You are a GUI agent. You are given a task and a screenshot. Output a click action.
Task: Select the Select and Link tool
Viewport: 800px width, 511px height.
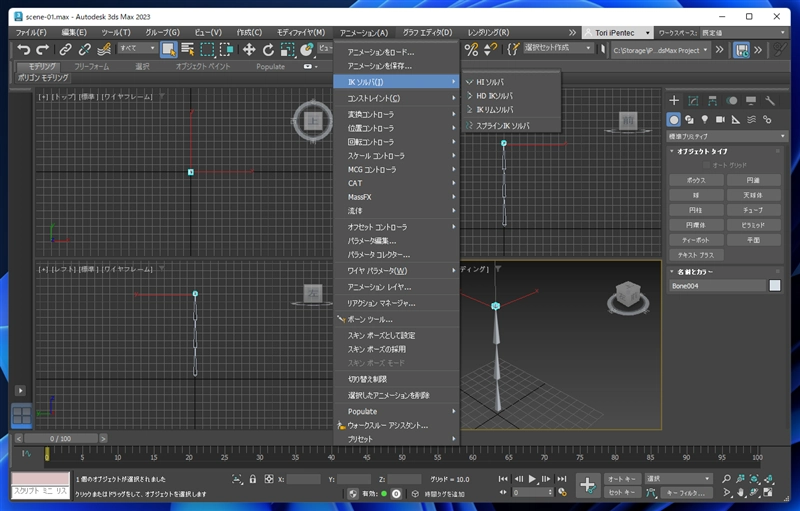click(x=65, y=49)
